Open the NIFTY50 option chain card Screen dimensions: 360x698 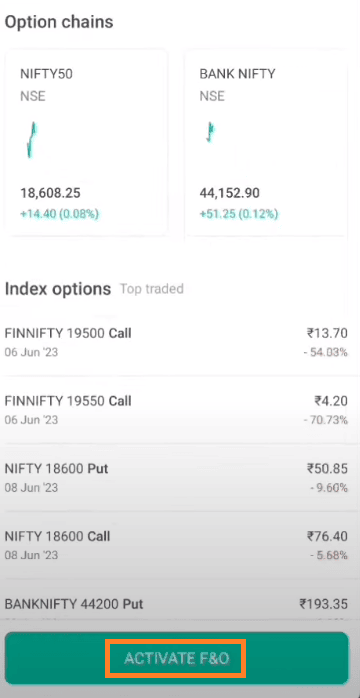tap(86, 142)
